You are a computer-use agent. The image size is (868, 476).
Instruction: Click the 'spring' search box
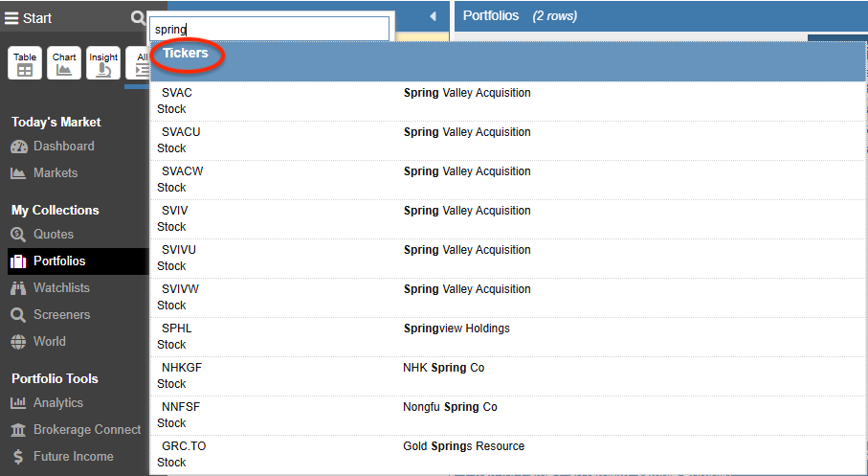tap(269, 29)
